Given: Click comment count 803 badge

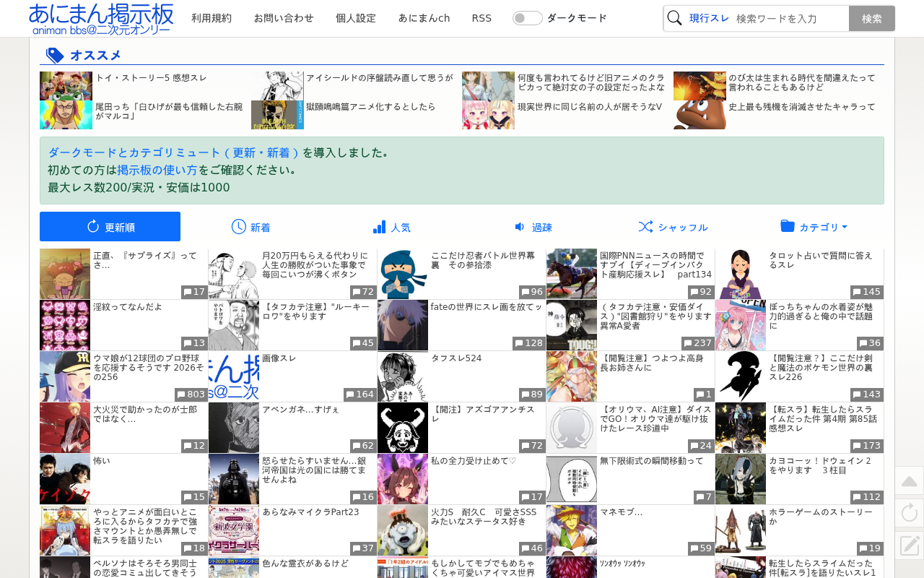Looking at the screenshot, I should coord(191,394).
